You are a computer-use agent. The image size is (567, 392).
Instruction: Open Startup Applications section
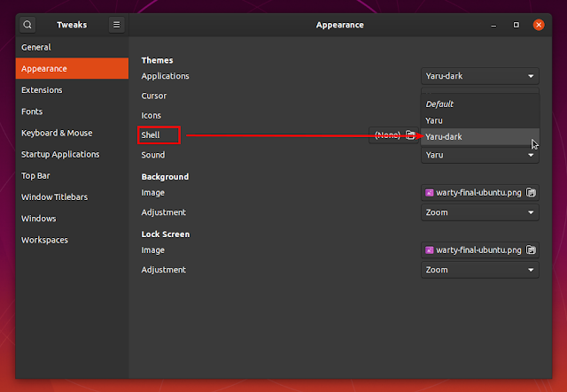[x=72, y=154]
